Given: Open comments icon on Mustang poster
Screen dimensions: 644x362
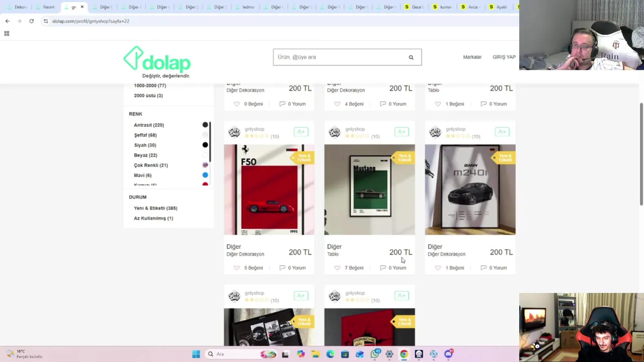Looking at the screenshot, I should (383, 268).
